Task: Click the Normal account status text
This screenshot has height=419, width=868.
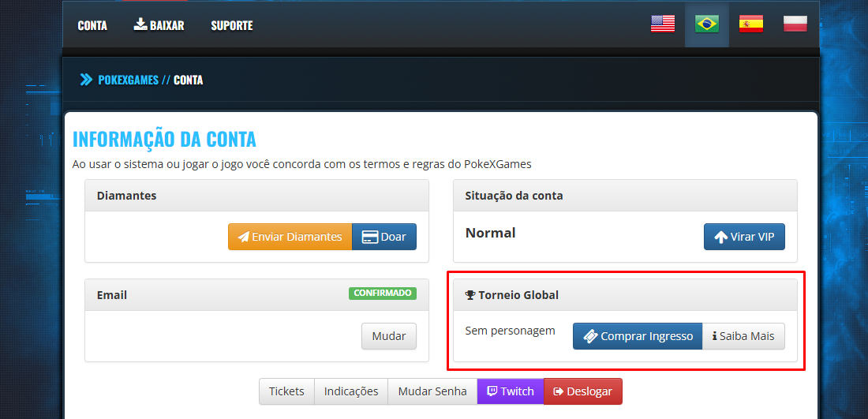Action: pyautogui.click(x=491, y=233)
